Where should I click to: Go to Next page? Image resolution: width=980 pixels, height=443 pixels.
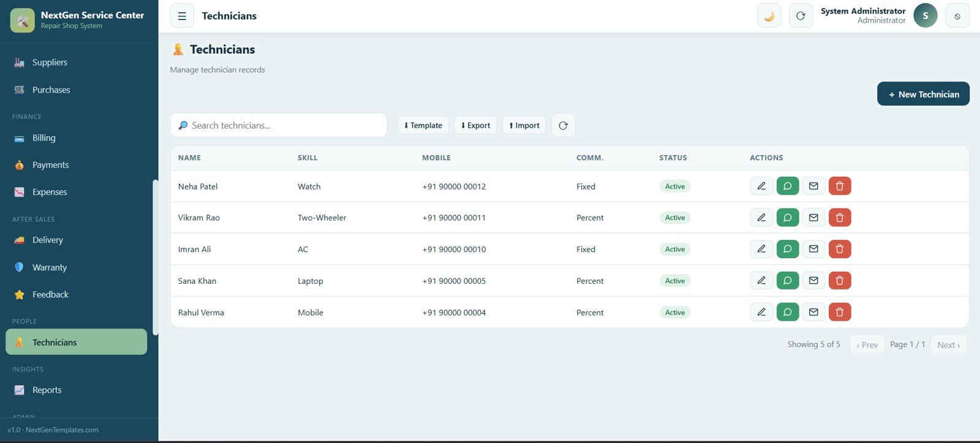(x=949, y=344)
